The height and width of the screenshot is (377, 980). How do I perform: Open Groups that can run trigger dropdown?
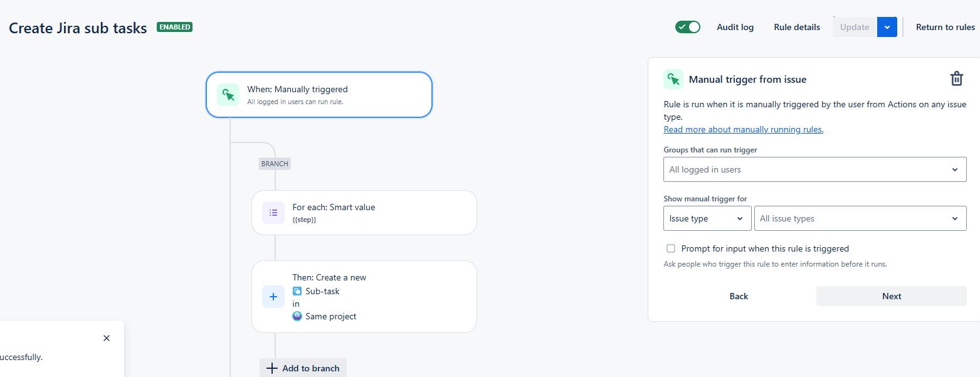(815, 169)
